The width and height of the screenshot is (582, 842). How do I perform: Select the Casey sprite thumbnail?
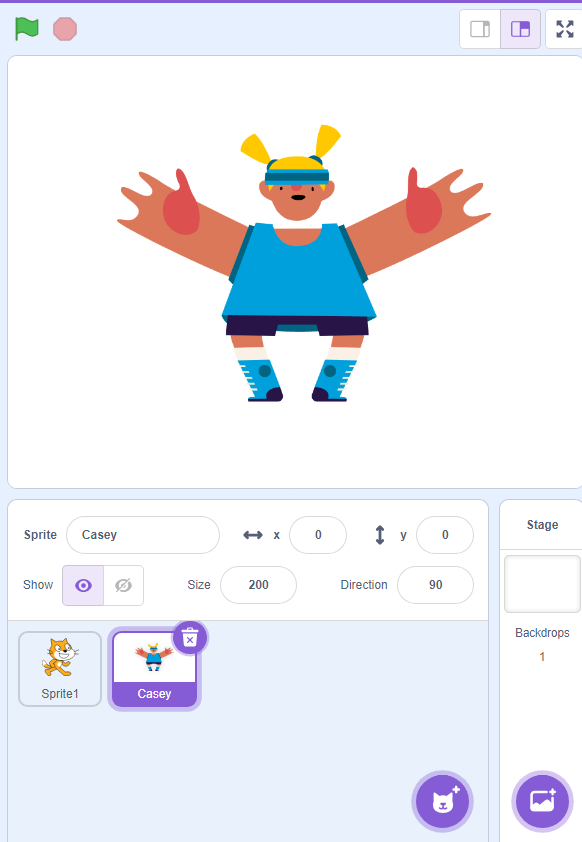tap(154, 669)
